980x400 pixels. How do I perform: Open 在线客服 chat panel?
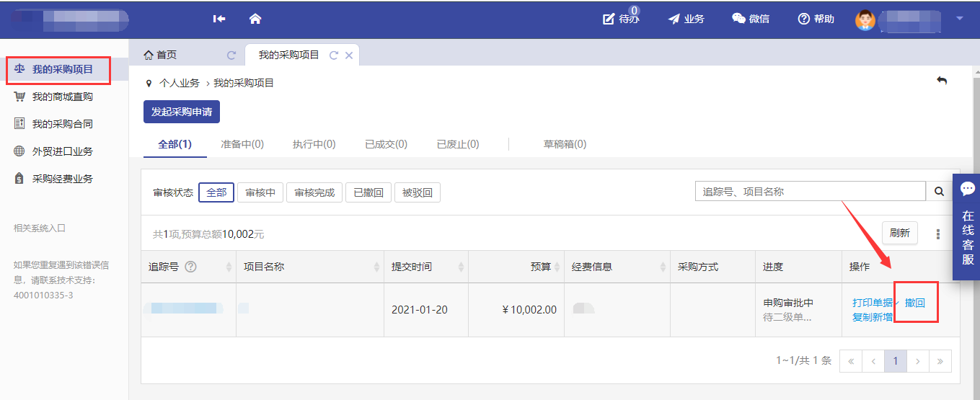tap(967, 226)
